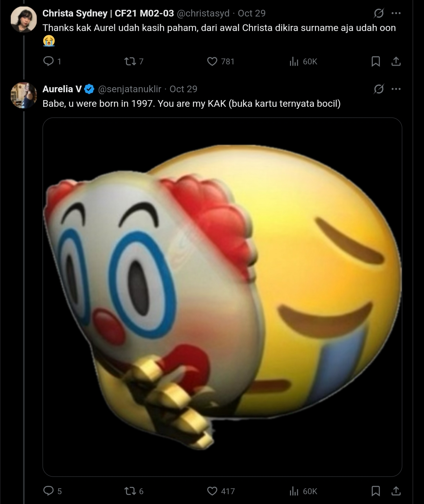Like Aurelia V's tweet with 417 likes
The width and height of the screenshot is (424, 504).
tap(212, 491)
